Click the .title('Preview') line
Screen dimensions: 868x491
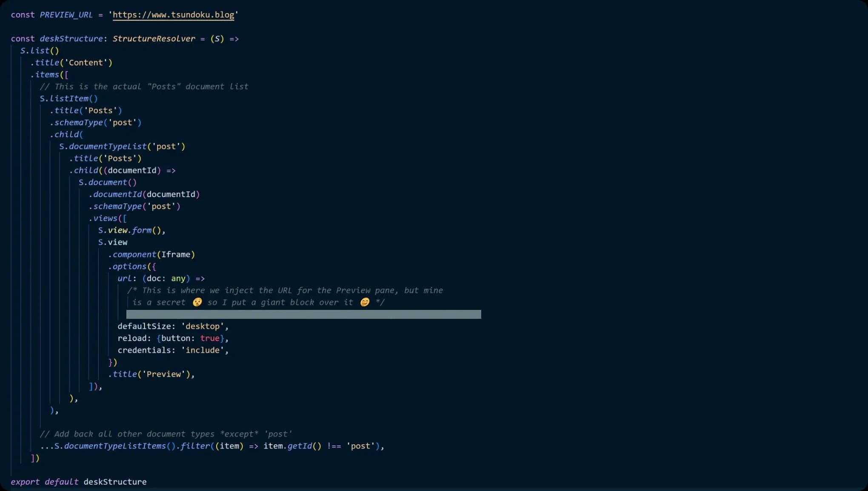point(151,374)
